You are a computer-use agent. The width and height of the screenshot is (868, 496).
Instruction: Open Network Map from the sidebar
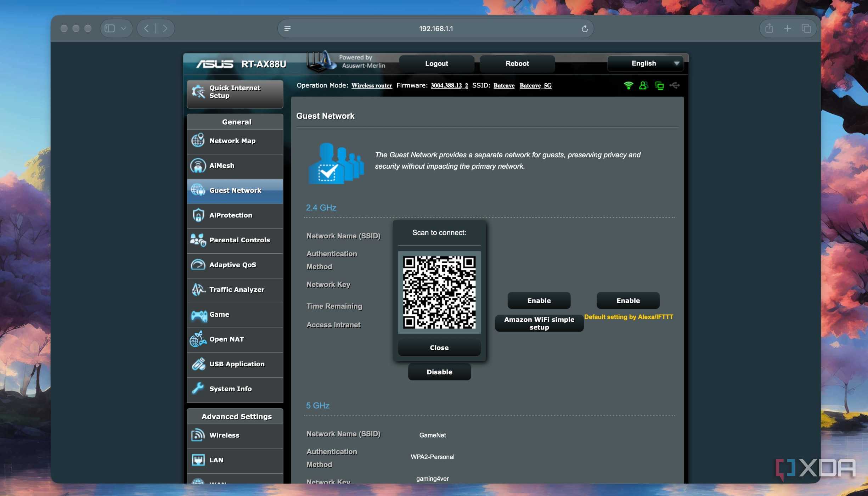(235, 141)
